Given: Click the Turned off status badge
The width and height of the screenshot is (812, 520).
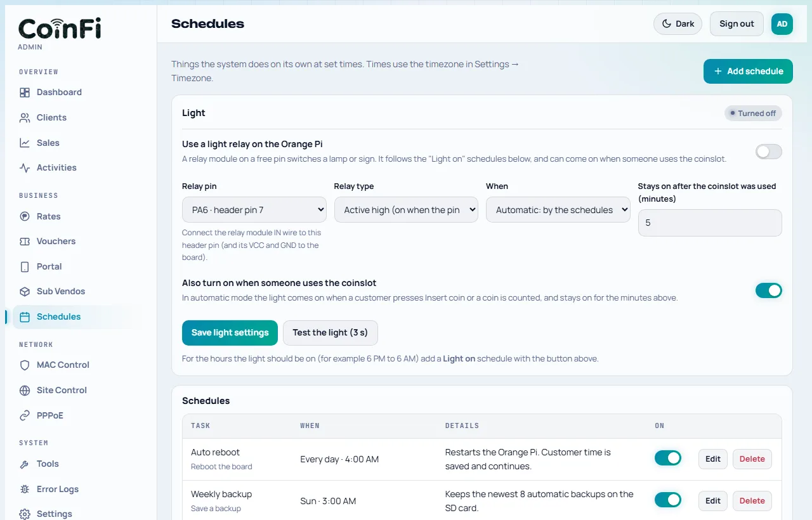Looking at the screenshot, I should click(x=753, y=114).
